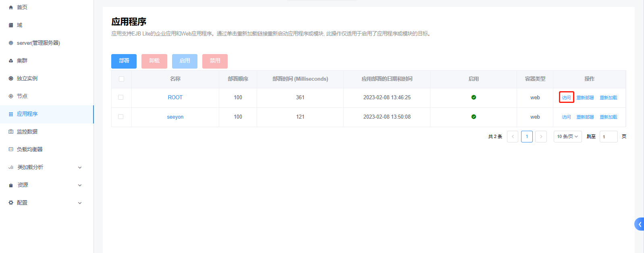Open the seeyon application link
The image size is (644, 253).
pos(175,117)
